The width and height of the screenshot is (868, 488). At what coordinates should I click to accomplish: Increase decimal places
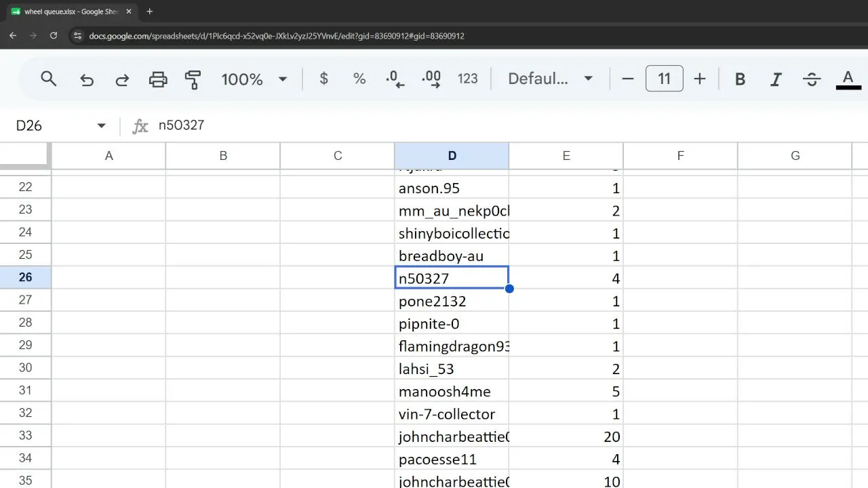[x=431, y=79]
